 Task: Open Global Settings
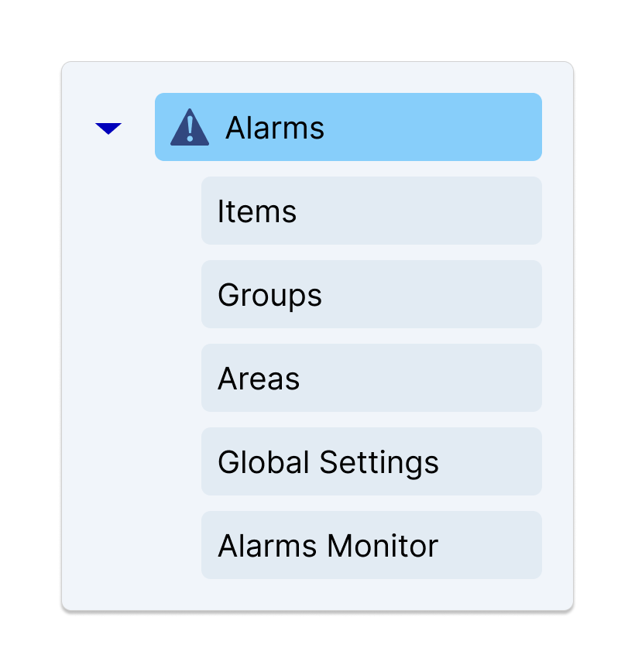pos(371,461)
